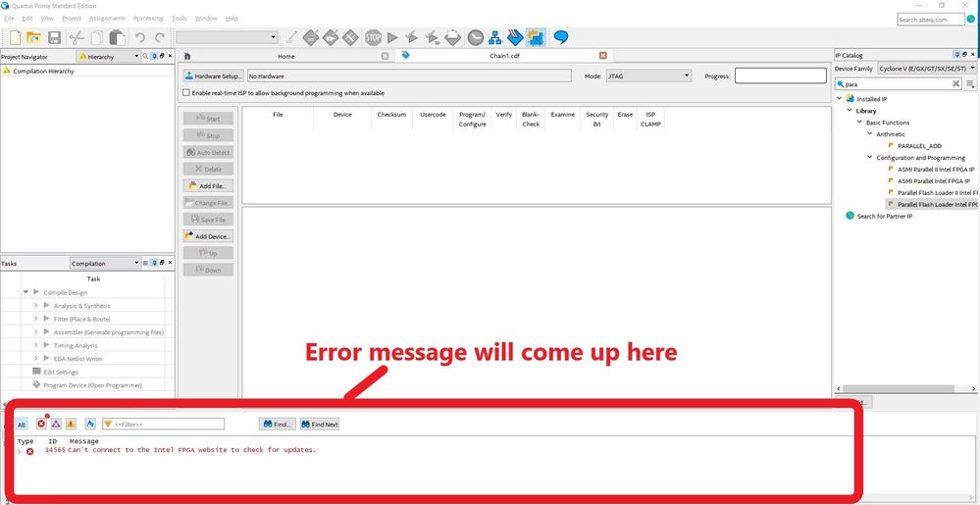Click the Redo arrow icon
This screenshot has height=505, width=980.
pos(160,37)
